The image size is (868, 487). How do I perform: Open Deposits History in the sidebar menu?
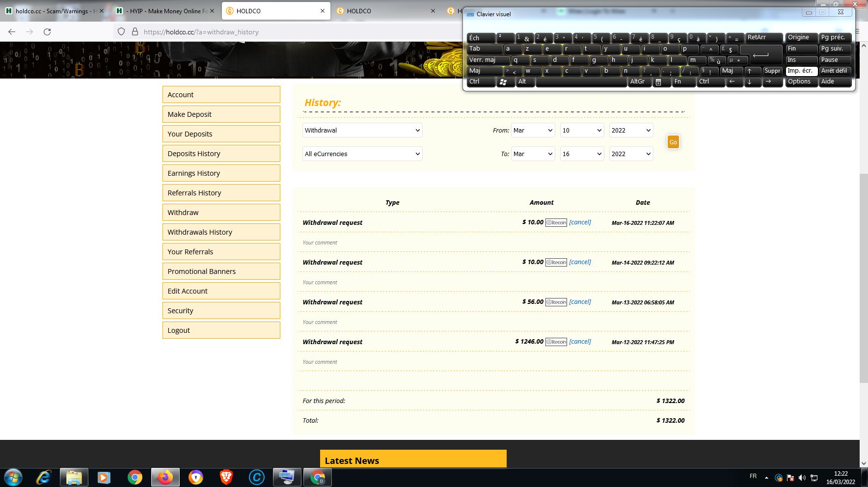221,154
